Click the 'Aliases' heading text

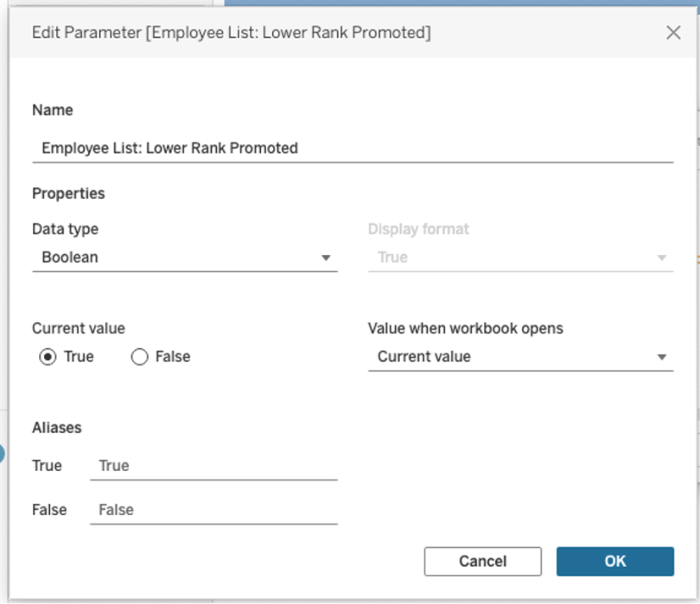[57, 428]
